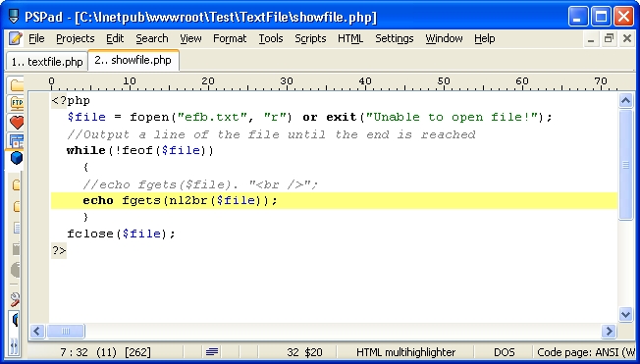Image resolution: width=640 pixels, height=364 pixels.
Task: Open the View menu
Action: (x=190, y=39)
